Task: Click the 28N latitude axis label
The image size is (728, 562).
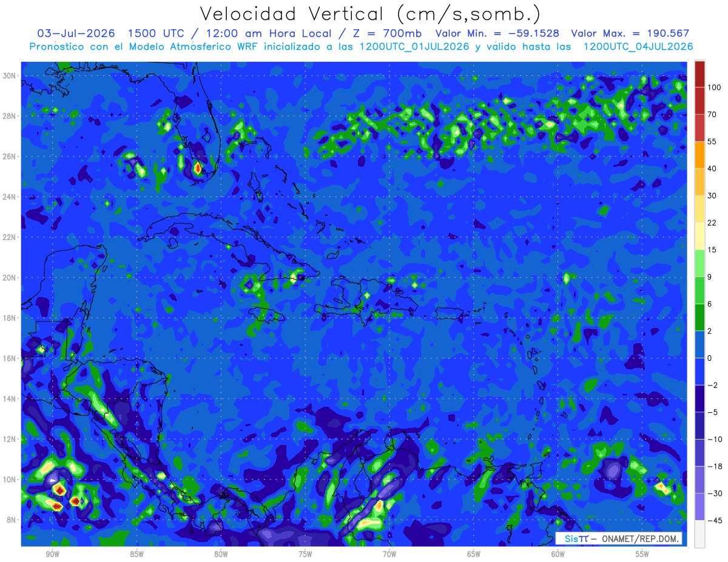Action: [x=10, y=116]
